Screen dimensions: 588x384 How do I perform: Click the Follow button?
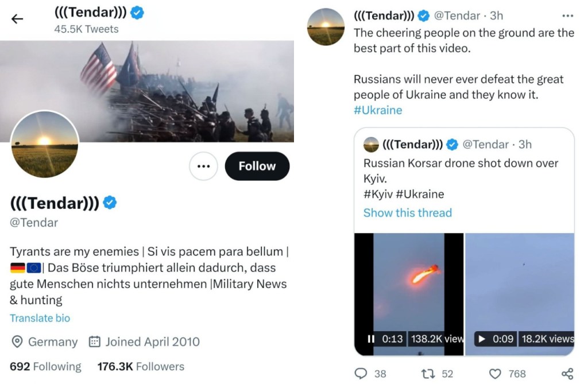257,166
